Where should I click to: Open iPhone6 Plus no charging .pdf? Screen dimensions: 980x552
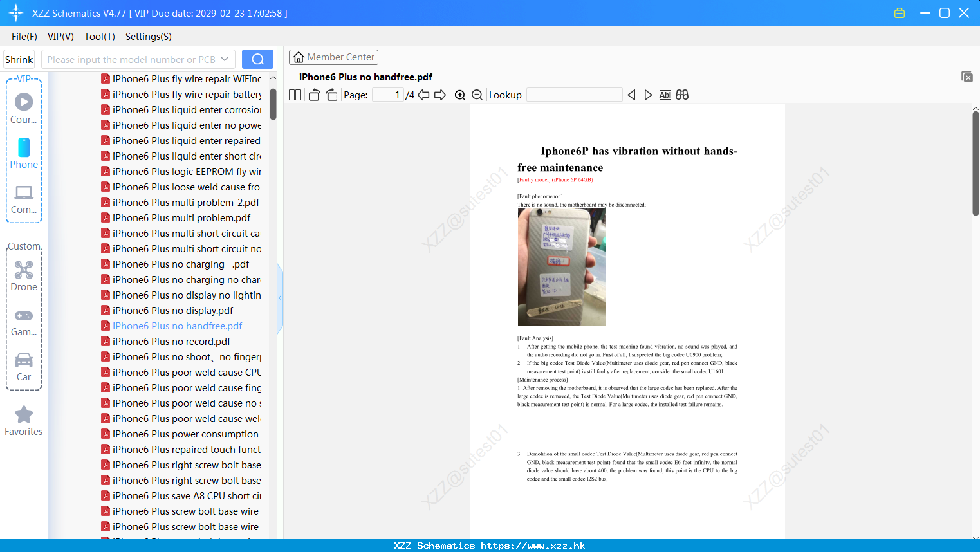tap(180, 264)
